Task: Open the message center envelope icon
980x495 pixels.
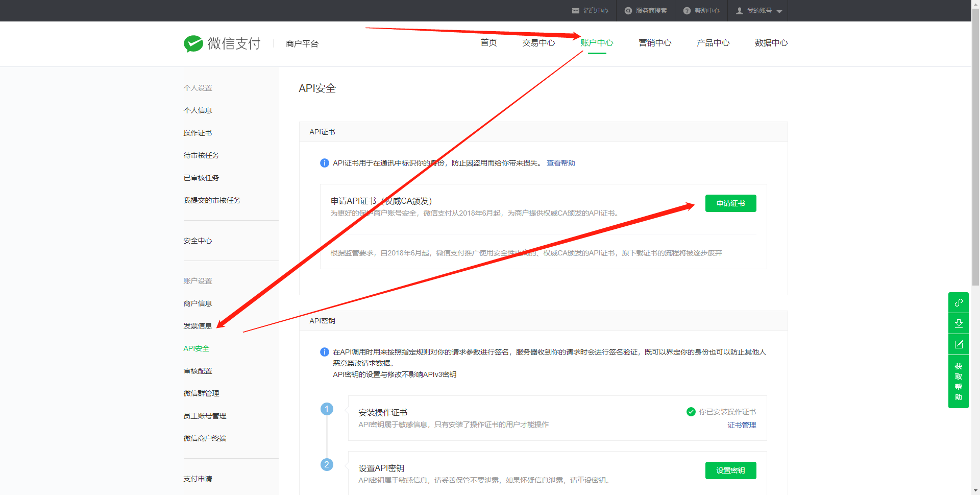Action: [x=576, y=11]
